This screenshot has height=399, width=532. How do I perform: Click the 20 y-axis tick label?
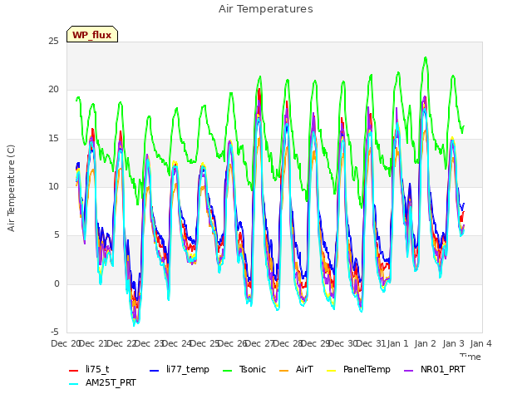tap(53, 89)
